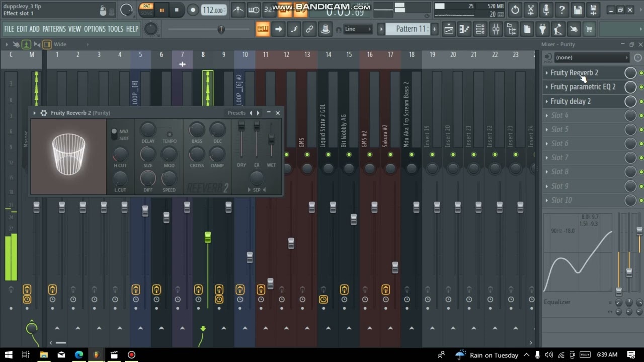Click the help question mark icon

tap(562, 10)
